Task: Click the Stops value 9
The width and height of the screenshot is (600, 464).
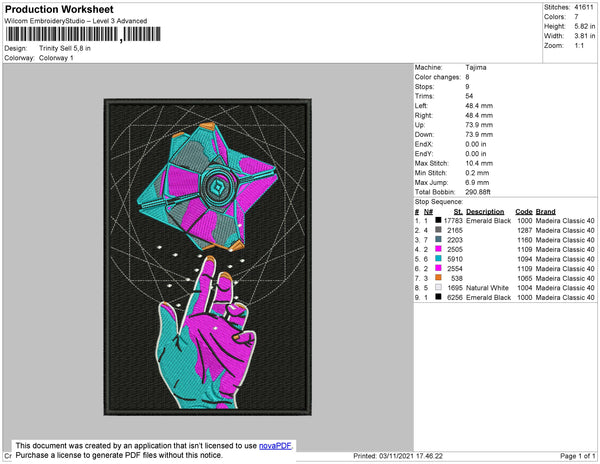Action: click(467, 86)
